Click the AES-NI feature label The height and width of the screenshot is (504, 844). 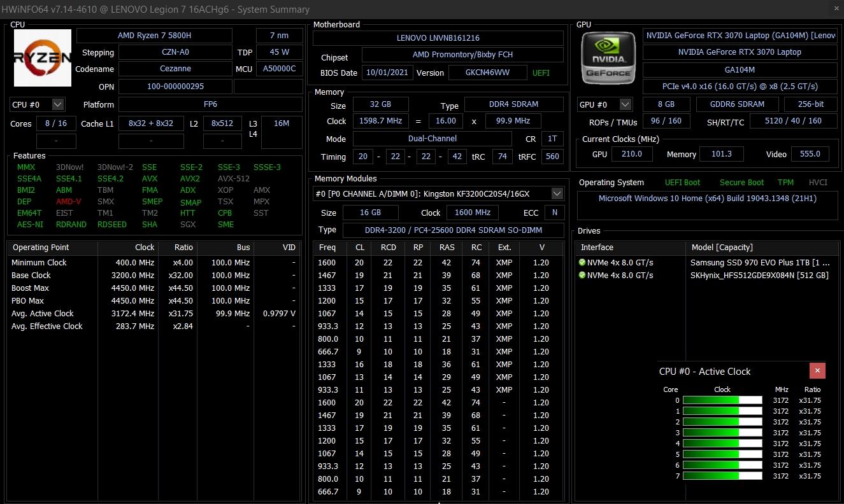pos(30,225)
